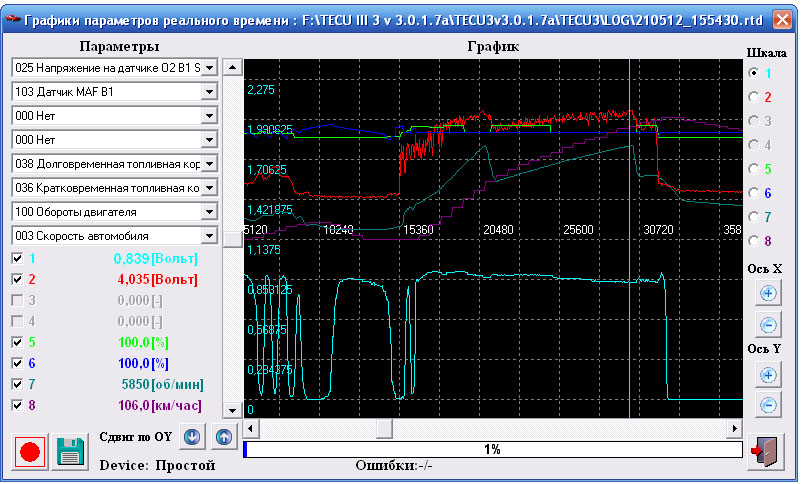The image size is (803, 484).
Task: Click the shift down arrow for OY
Action: coord(193,437)
